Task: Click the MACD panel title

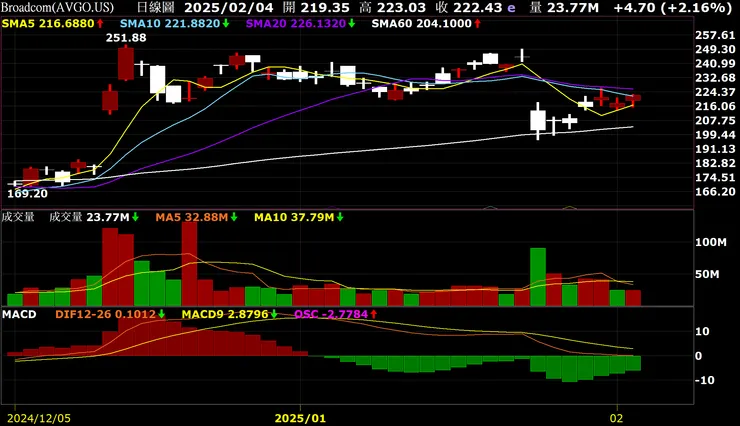Action: tap(19, 314)
